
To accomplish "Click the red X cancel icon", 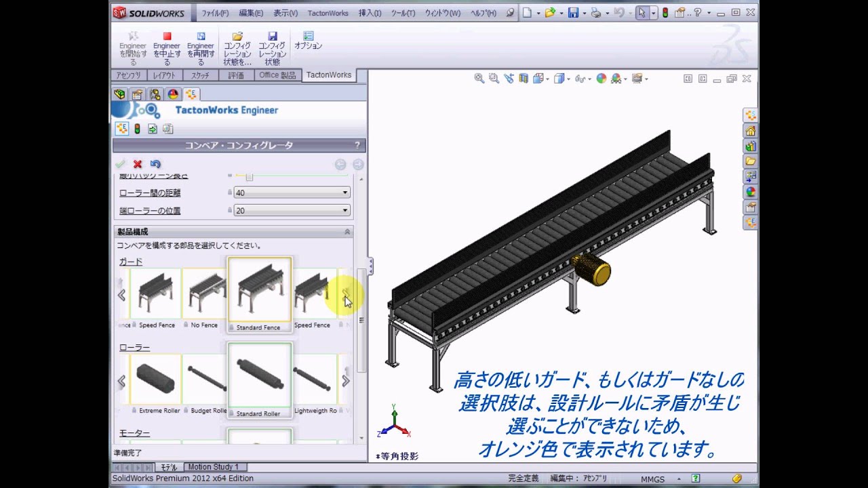I will [138, 164].
